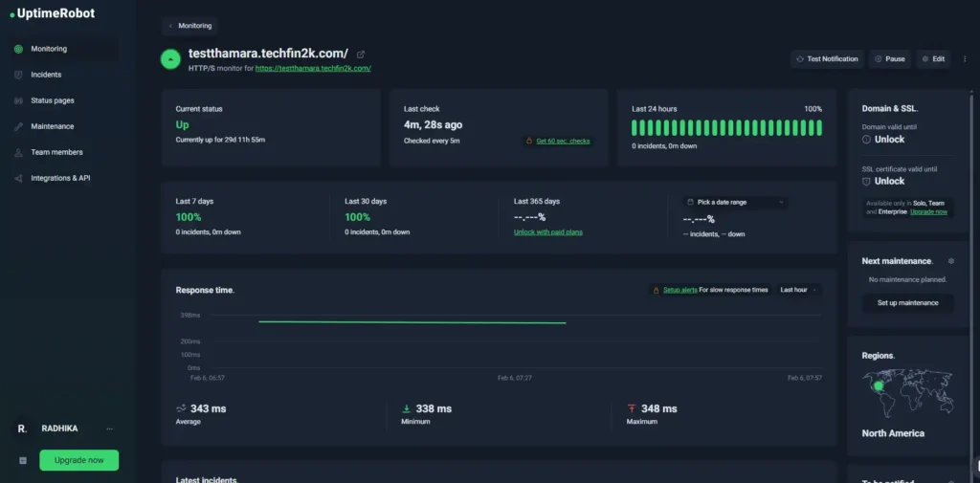
Task: Open Status pages in the sidebar
Action: pos(63,100)
